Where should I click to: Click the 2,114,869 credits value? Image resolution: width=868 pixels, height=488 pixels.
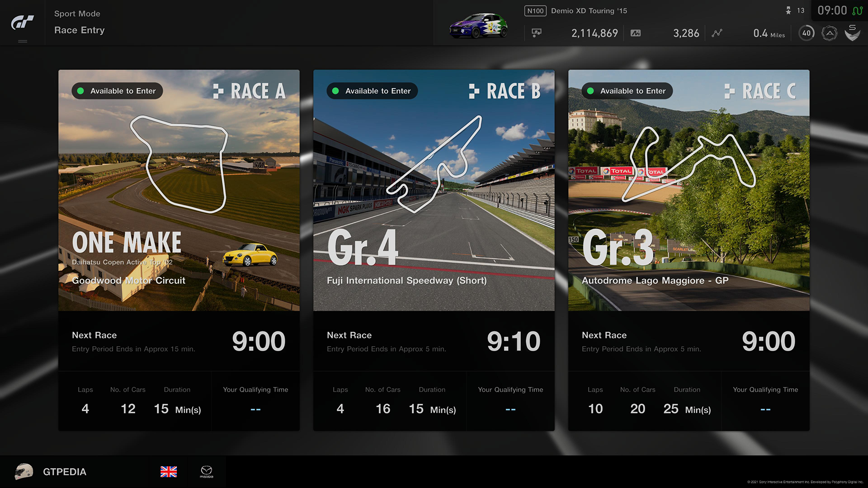594,33
